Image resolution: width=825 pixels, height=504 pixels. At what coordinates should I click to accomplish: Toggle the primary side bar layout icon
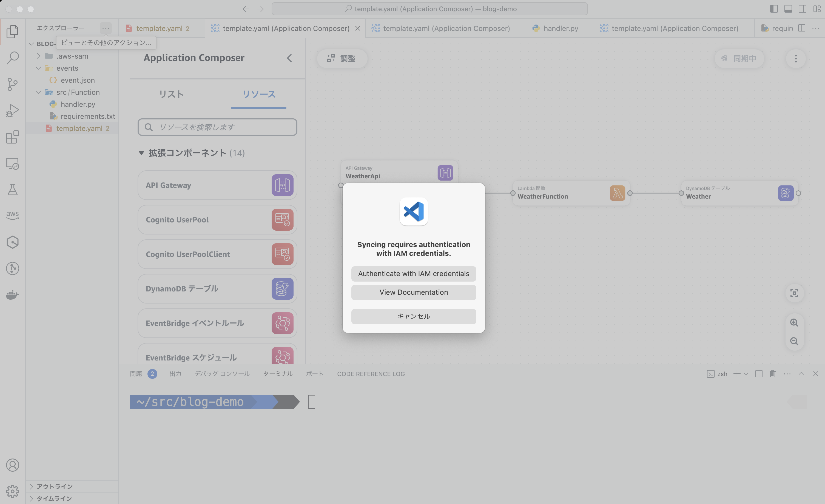(x=773, y=9)
